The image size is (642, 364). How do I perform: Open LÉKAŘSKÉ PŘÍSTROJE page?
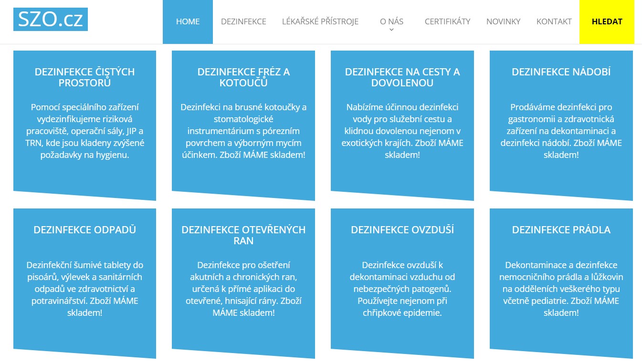coord(320,21)
